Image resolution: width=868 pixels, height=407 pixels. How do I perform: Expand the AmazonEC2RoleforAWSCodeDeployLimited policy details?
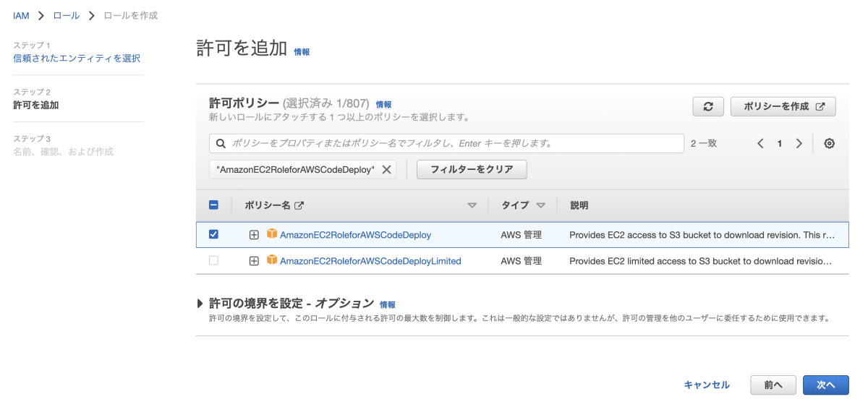pos(254,261)
